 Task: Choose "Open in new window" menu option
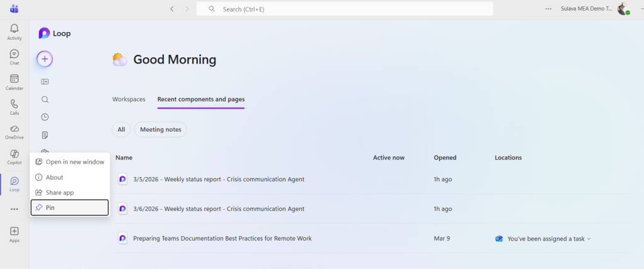pyautogui.click(x=69, y=162)
